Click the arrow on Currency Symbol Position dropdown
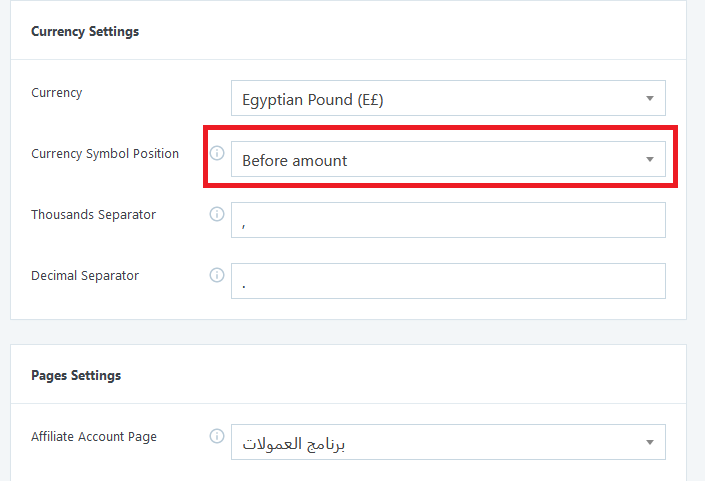This screenshot has width=705, height=481. tap(650, 160)
